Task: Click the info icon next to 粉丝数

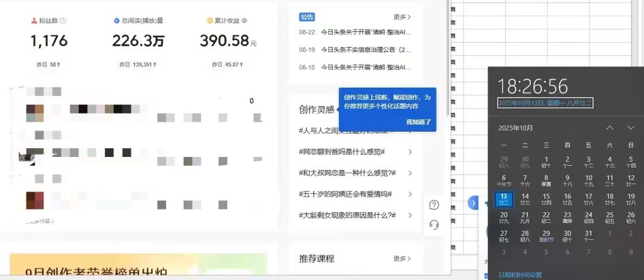Action: 63,21
